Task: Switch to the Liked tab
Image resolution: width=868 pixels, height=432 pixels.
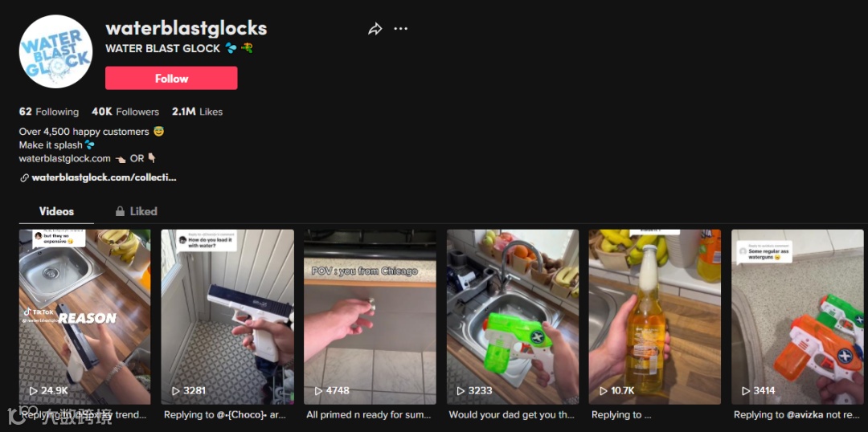Action: (136, 211)
